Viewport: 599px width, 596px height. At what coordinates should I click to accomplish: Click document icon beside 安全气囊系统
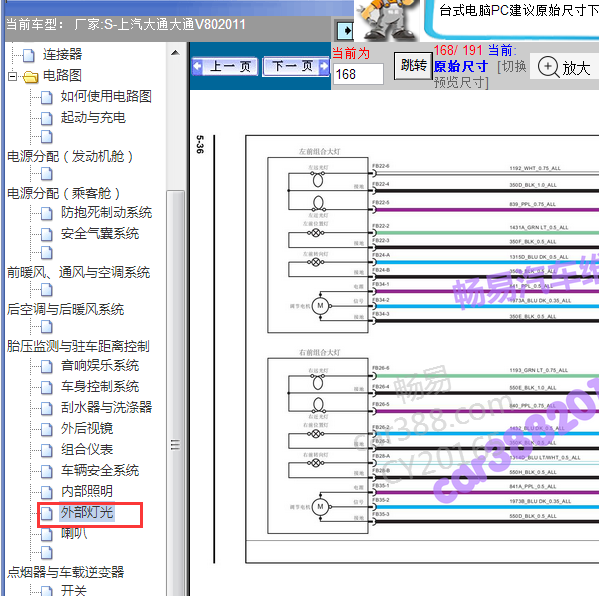click(x=47, y=235)
